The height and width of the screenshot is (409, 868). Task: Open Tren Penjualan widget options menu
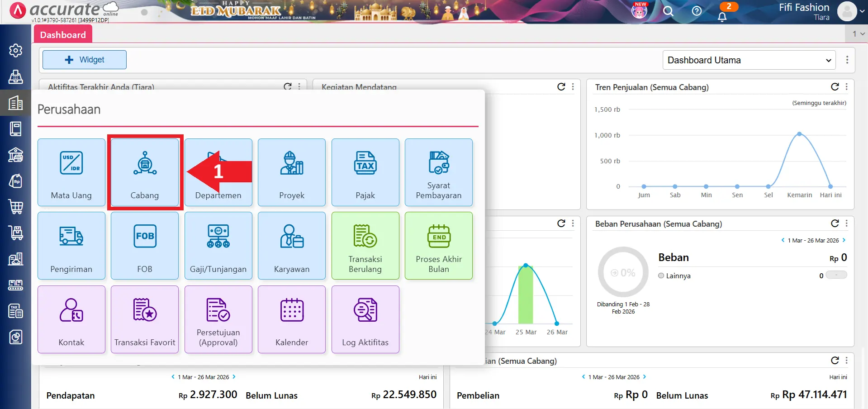tap(846, 87)
